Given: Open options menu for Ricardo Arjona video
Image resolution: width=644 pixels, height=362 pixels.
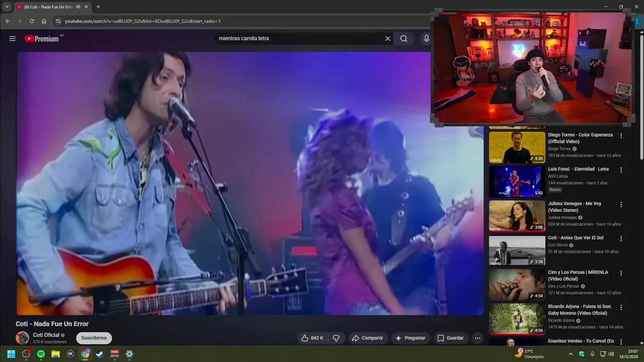Looking at the screenshot, I should click(x=621, y=307).
